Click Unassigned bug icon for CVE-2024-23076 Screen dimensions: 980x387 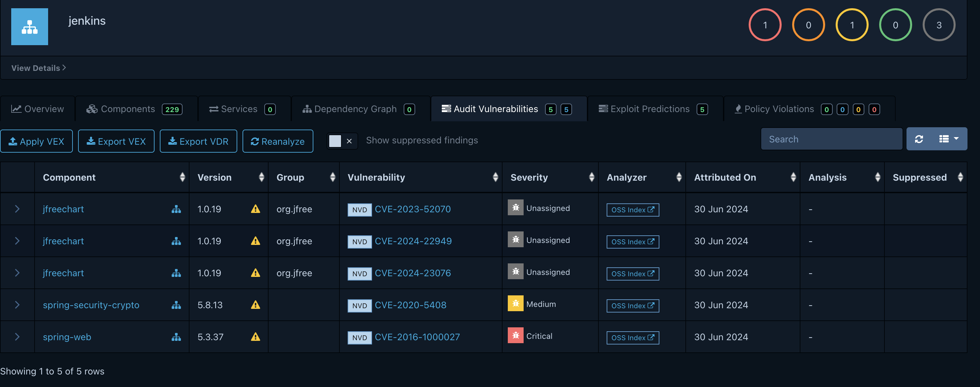[x=515, y=271]
